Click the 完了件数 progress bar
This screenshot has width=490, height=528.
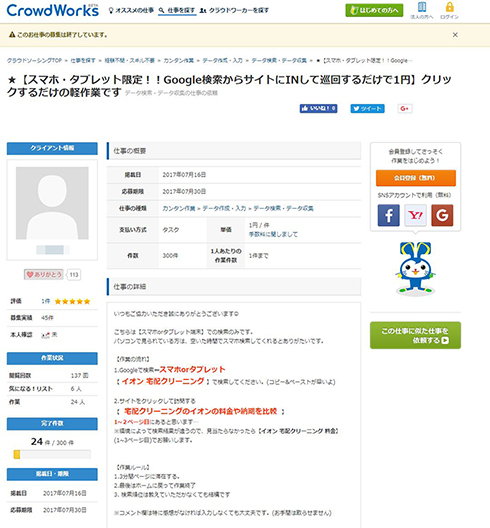[x=52, y=455]
